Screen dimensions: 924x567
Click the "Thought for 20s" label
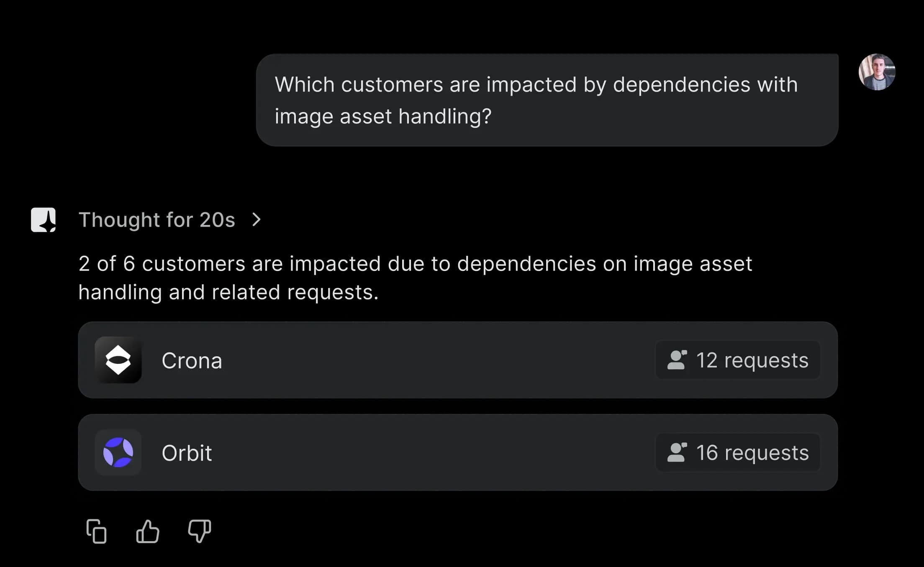coord(157,220)
